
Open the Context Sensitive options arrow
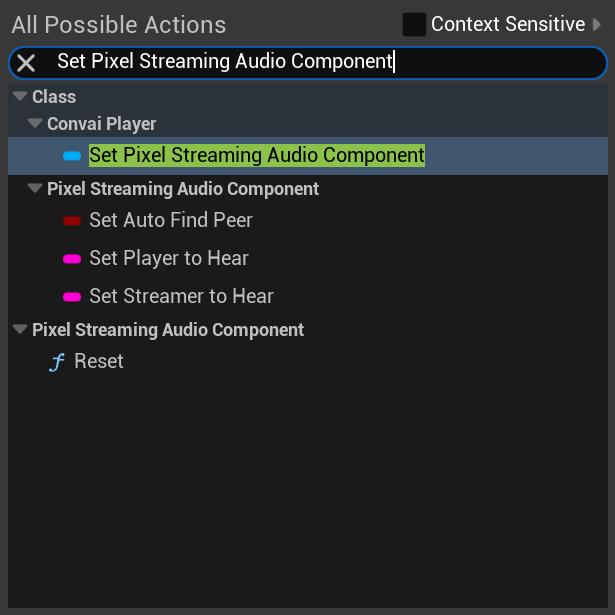point(597,24)
